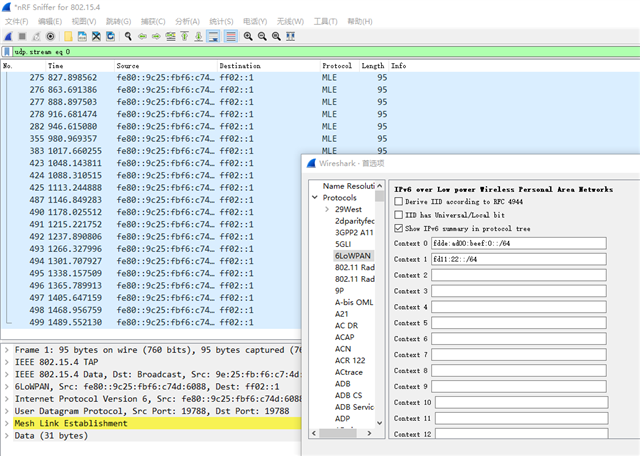This screenshot has height=456, width=640.
Task: Close this capture file icon
Action: [x=96, y=37]
